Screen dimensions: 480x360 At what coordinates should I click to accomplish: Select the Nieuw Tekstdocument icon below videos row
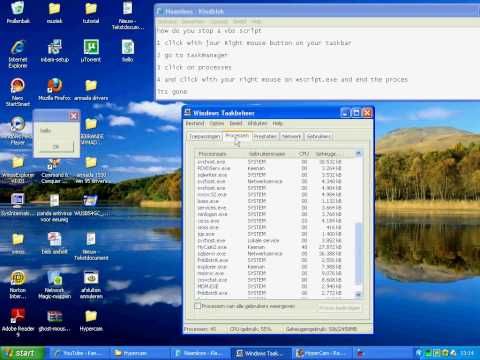[91, 246]
